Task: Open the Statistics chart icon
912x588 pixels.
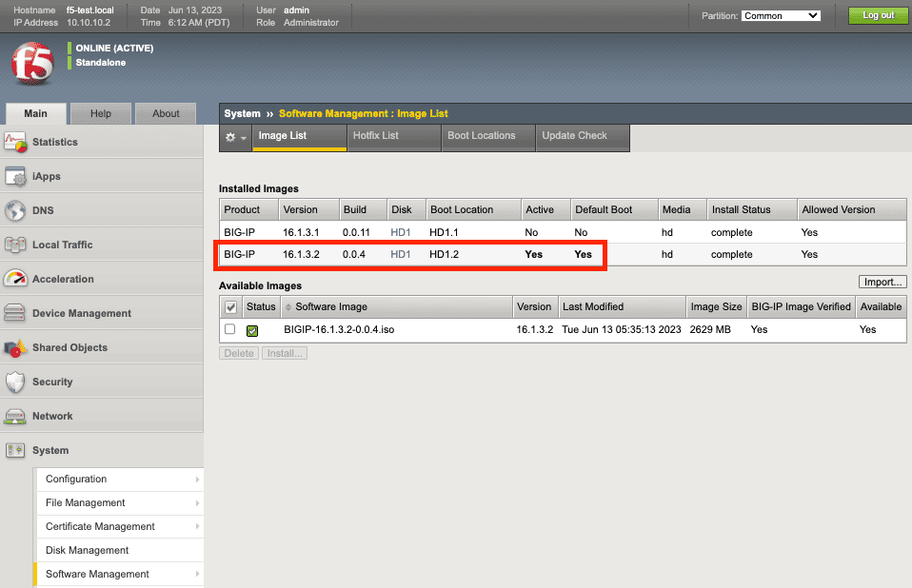Action: pyautogui.click(x=15, y=142)
